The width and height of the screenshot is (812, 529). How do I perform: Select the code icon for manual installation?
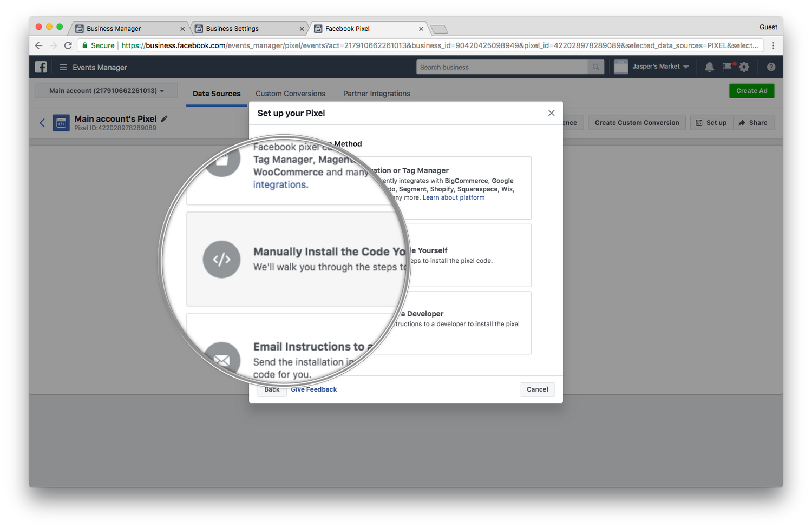[x=222, y=259]
